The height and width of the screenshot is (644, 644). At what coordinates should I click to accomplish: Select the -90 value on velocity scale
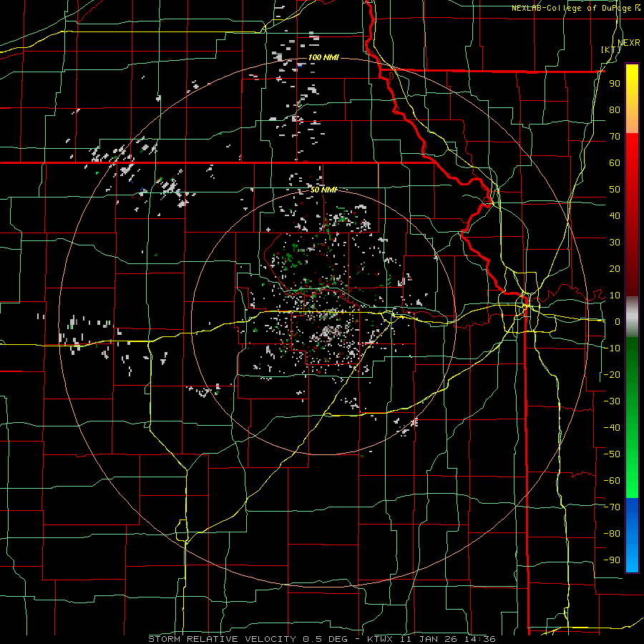(x=612, y=560)
